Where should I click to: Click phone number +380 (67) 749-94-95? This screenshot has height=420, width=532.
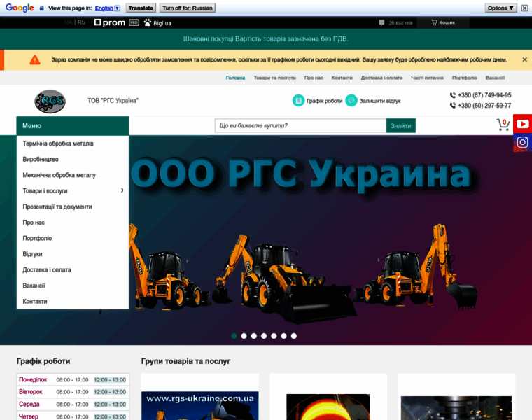[x=484, y=95]
